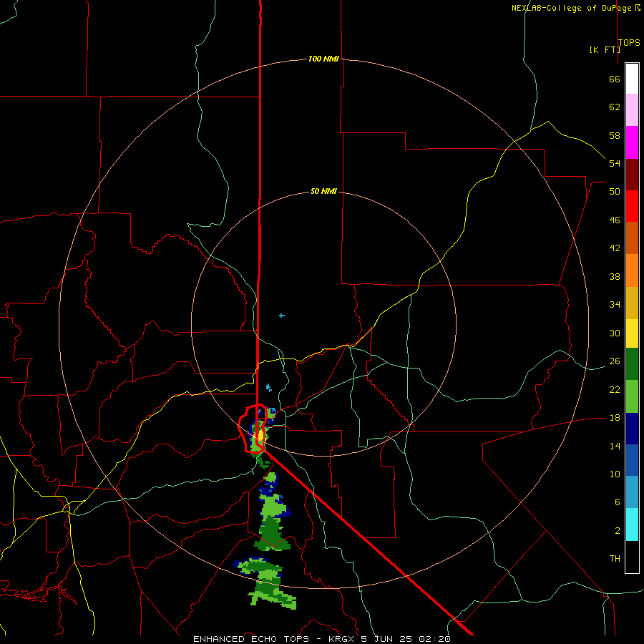Click the legend value 46
Image resolution: width=644 pixels, height=644 pixels.
point(615,220)
